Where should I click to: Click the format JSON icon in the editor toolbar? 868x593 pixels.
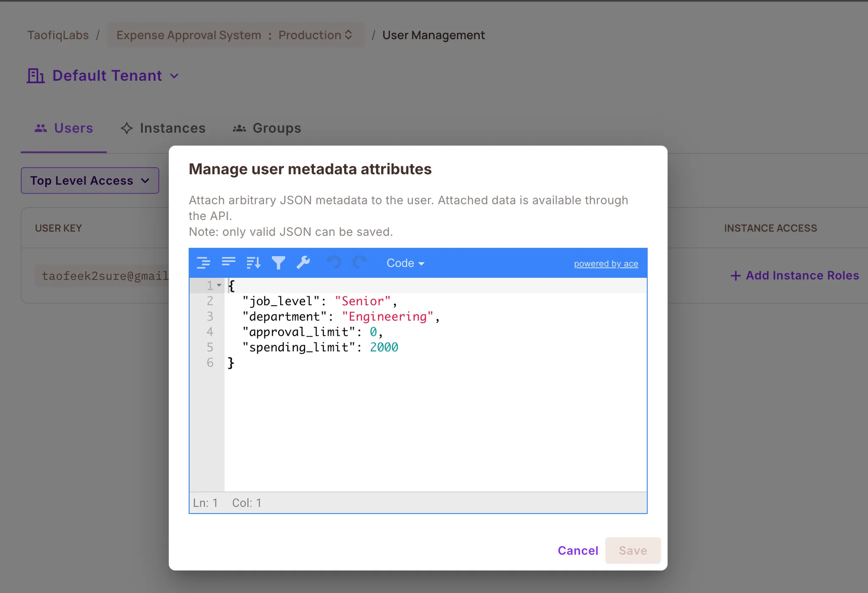tap(203, 263)
